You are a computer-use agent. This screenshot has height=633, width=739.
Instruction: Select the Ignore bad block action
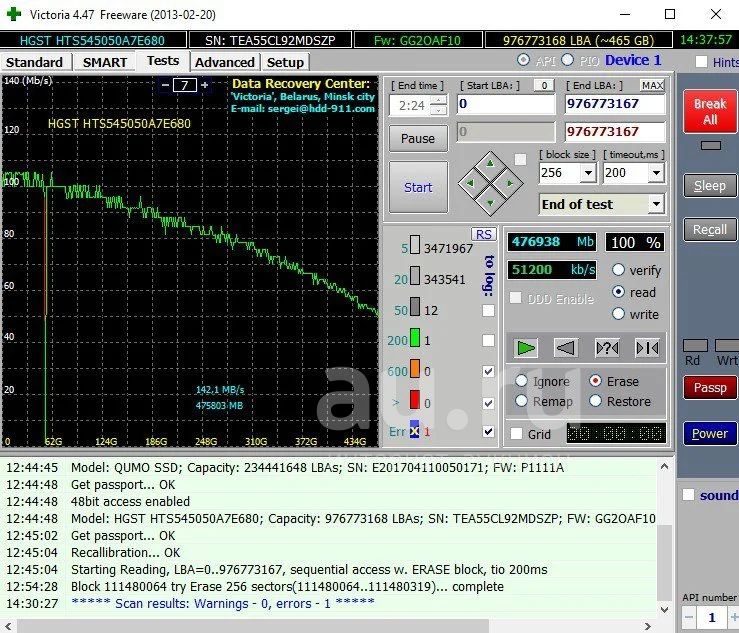(x=521, y=381)
